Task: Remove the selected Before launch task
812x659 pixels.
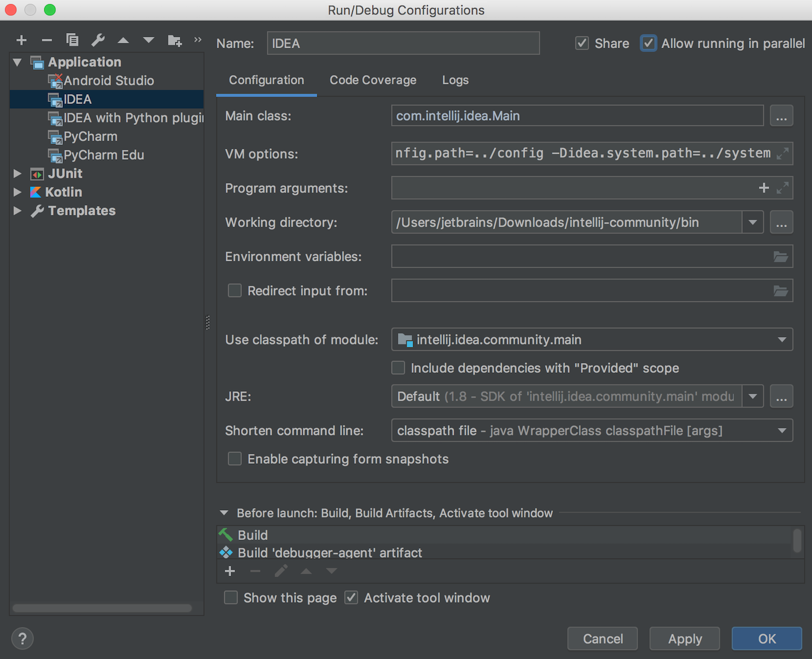Action: (256, 571)
